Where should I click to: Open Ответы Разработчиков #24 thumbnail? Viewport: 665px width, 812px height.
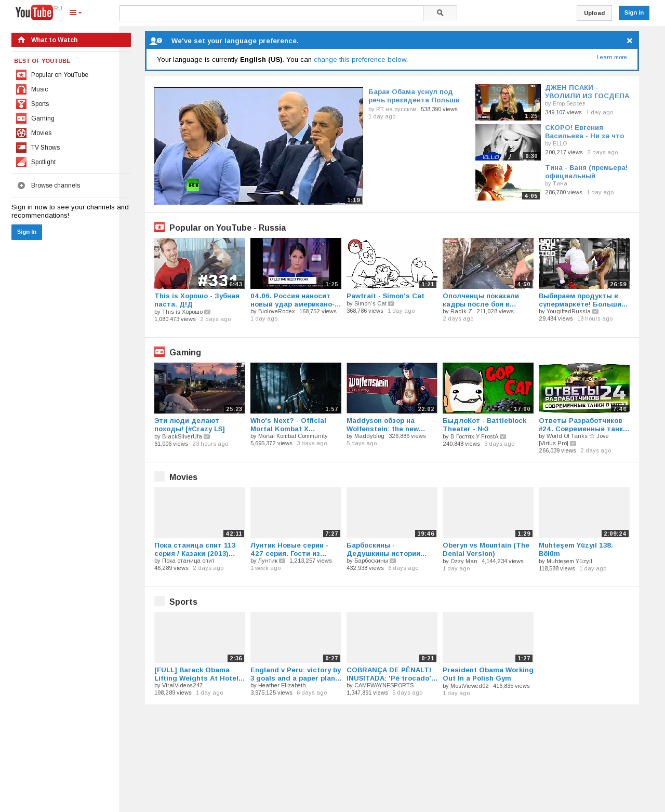(584, 388)
